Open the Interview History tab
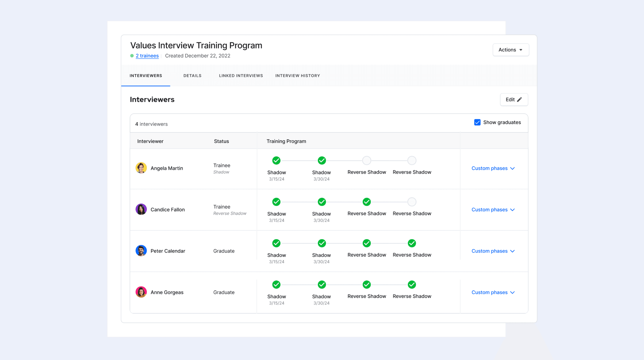 tap(297, 76)
